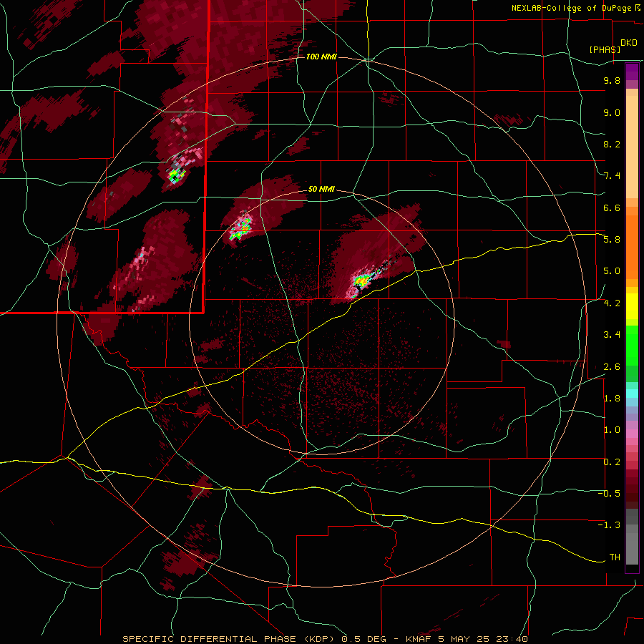This screenshot has height=644, width=644.
Task: Click the -0.5 value on the color scale
Action: [610, 494]
